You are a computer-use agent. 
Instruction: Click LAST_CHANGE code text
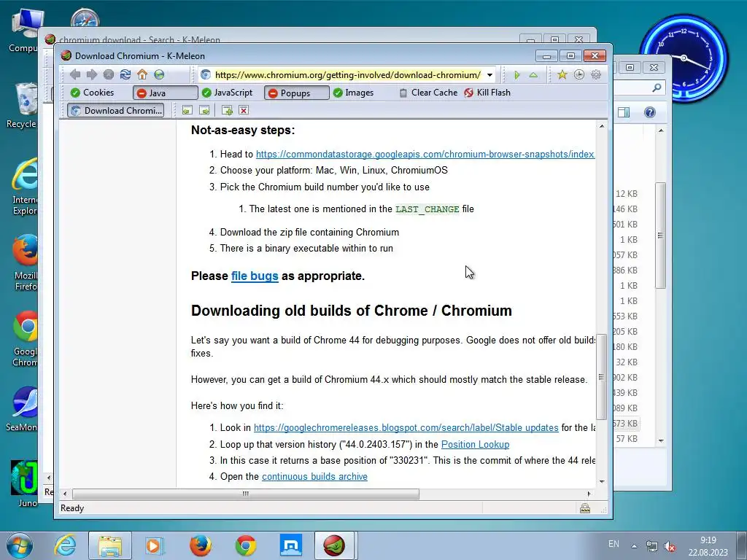click(427, 209)
